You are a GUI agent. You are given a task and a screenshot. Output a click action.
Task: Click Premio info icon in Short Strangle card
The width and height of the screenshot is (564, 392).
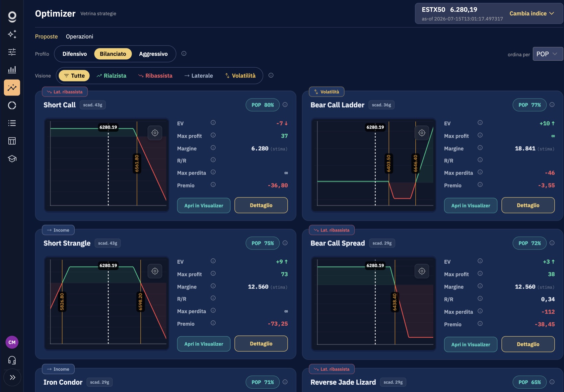pyautogui.click(x=213, y=323)
